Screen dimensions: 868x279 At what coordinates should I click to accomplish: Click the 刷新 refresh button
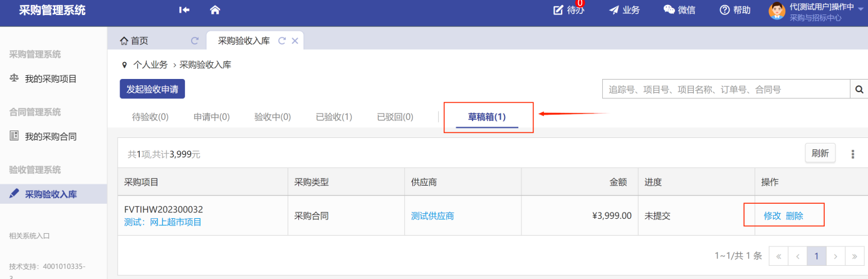pos(820,153)
